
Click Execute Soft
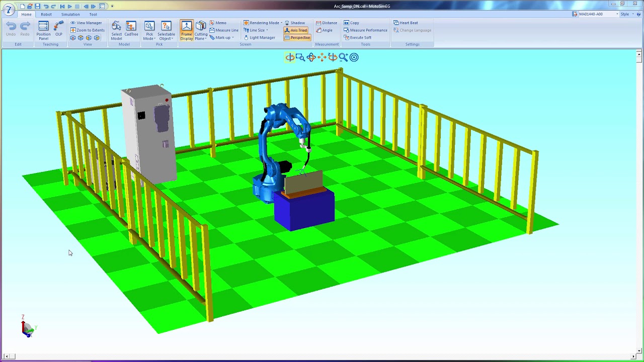point(357,38)
